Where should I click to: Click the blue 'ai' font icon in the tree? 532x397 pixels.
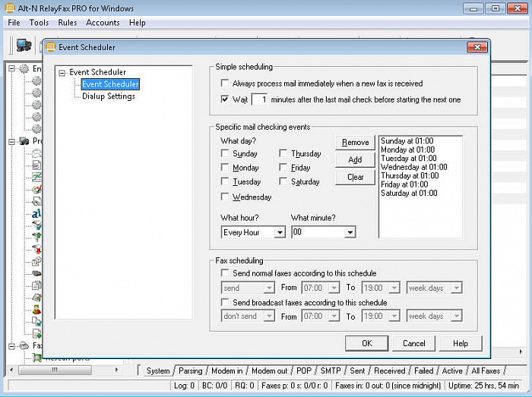pyautogui.click(x=36, y=213)
